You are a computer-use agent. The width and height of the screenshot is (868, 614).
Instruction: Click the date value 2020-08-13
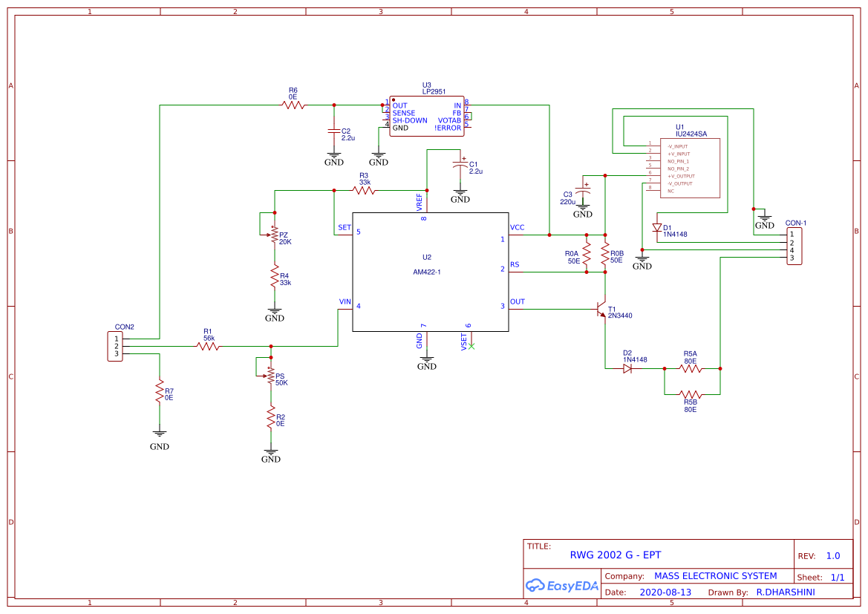coord(665,592)
